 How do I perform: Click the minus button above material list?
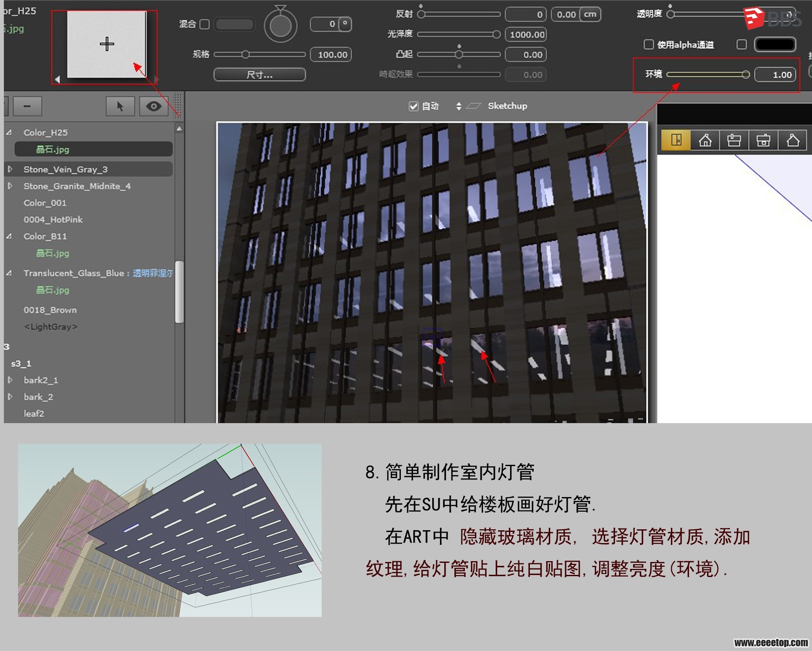(27, 106)
